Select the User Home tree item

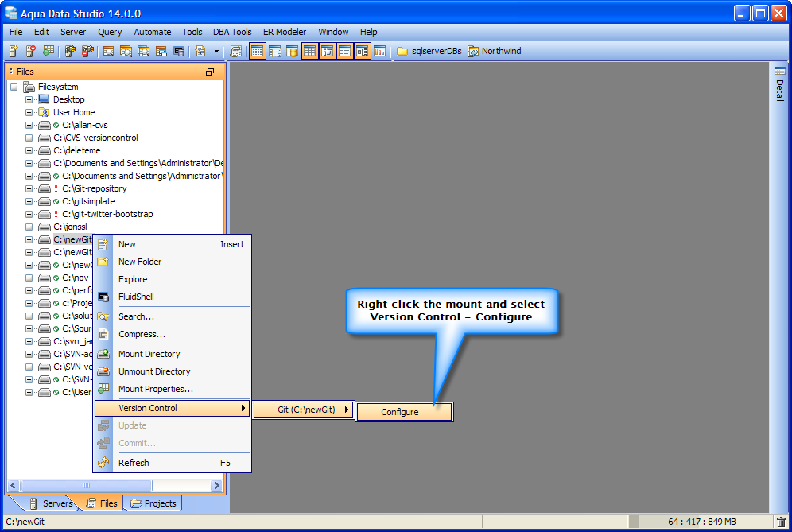[x=74, y=112]
